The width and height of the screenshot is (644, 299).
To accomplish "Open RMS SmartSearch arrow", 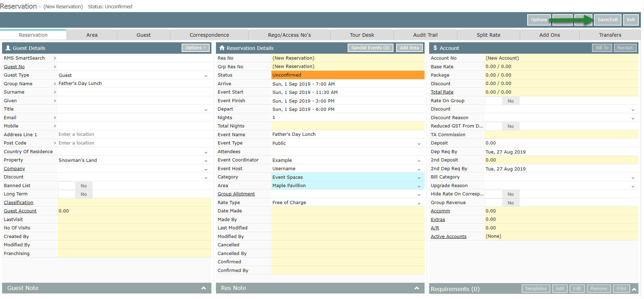I will coord(55,58).
